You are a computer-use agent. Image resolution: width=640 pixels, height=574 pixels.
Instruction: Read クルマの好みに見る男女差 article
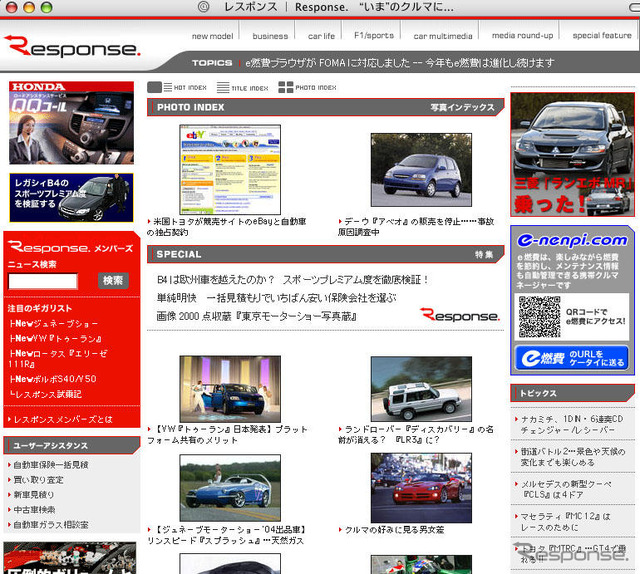pos(392,530)
